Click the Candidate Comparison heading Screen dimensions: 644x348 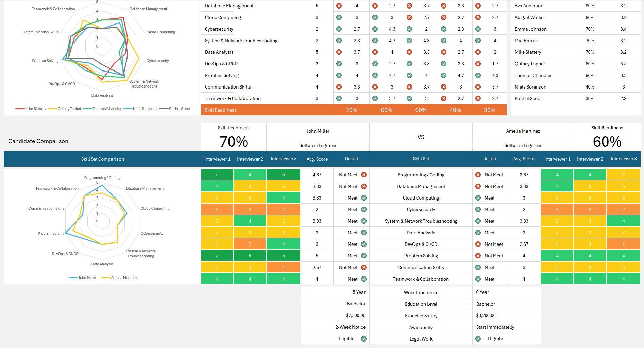[38, 141]
